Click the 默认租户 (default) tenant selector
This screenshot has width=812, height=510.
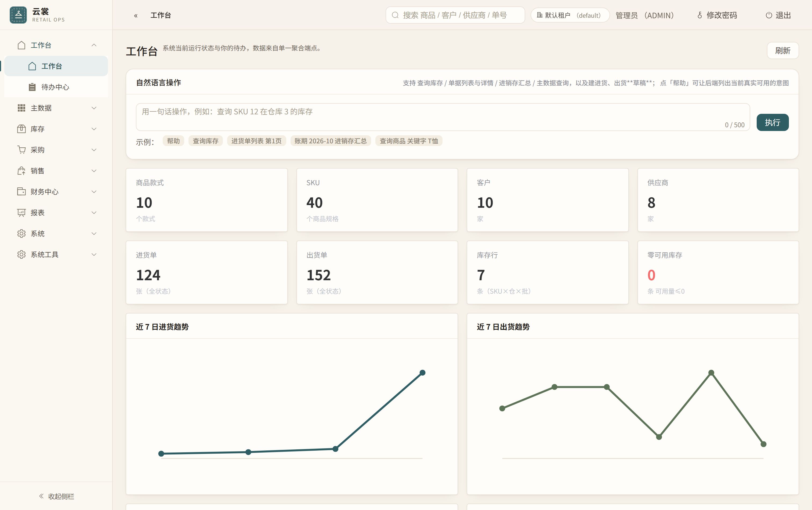click(x=570, y=15)
